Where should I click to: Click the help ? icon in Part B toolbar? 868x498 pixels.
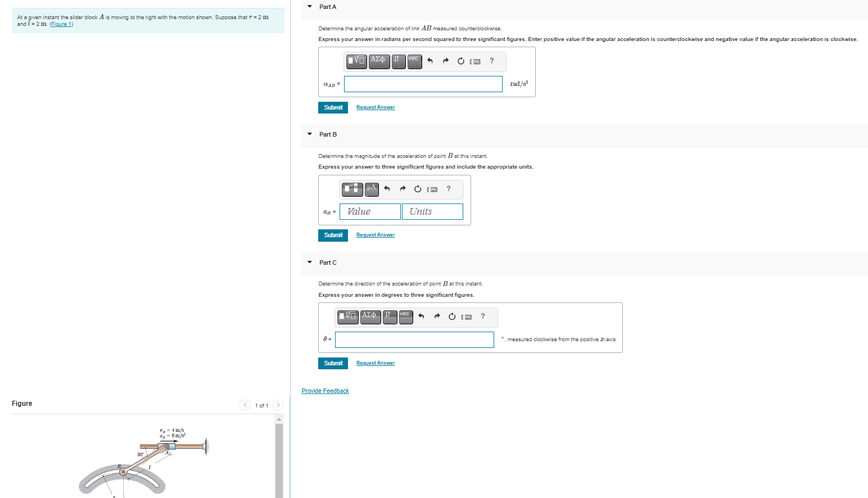pyautogui.click(x=448, y=189)
